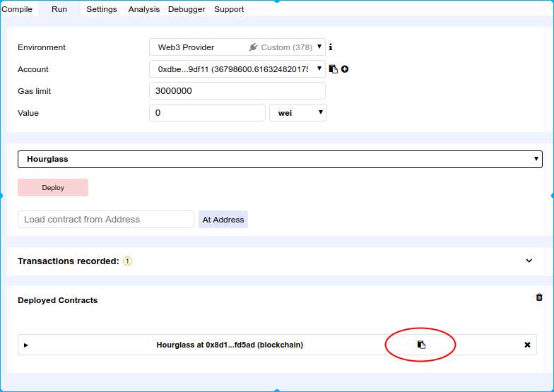Remove the deployed Hourglass instance
This screenshot has height=392, width=554.
[527, 345]
